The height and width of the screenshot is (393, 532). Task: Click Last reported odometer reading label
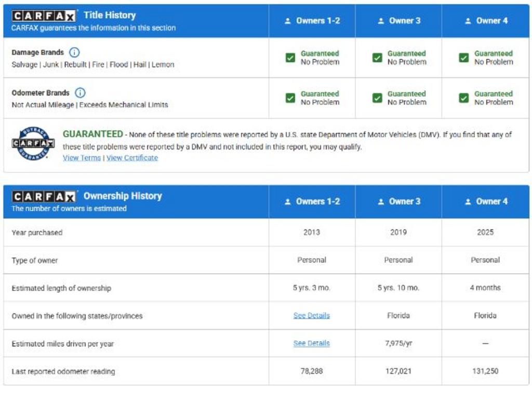point(63,372)
